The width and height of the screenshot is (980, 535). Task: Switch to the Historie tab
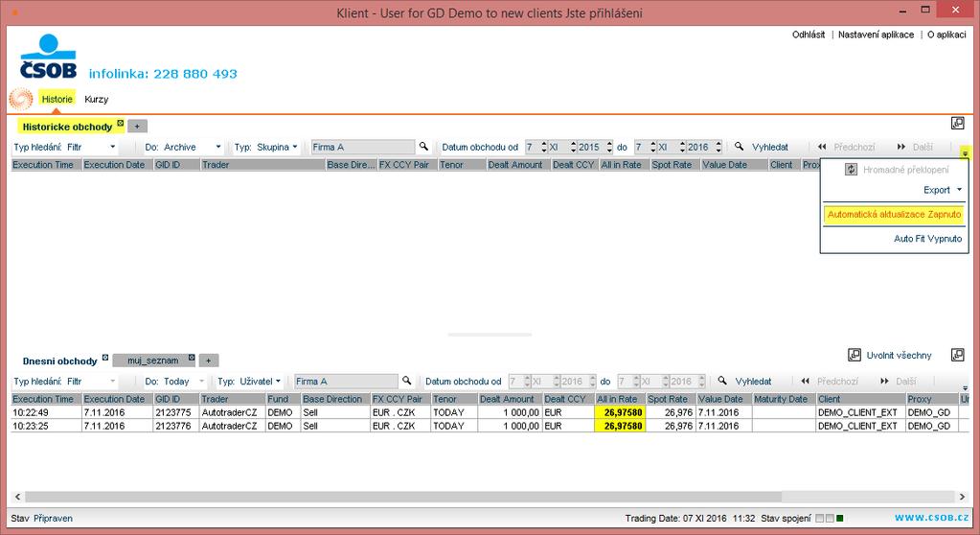(57, 99)
